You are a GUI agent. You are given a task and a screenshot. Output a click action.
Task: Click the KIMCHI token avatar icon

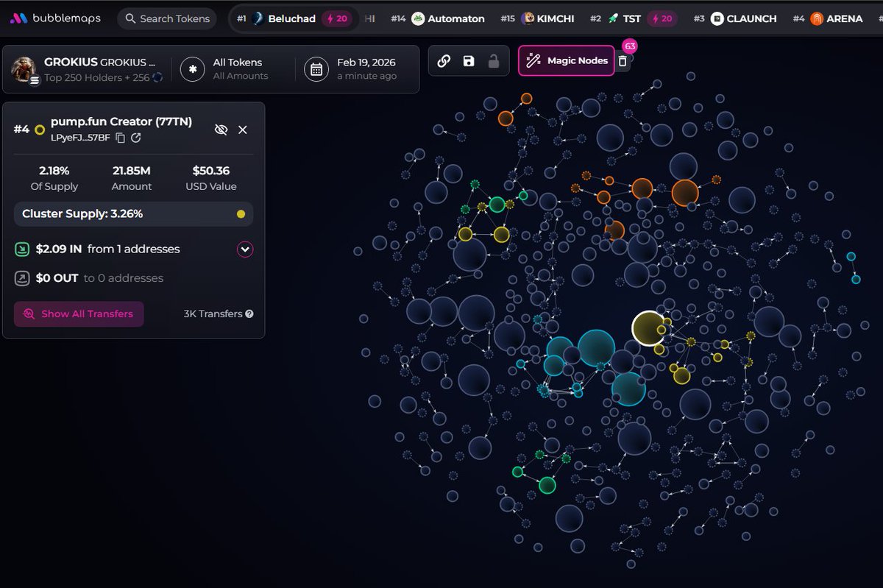point(528,18)
